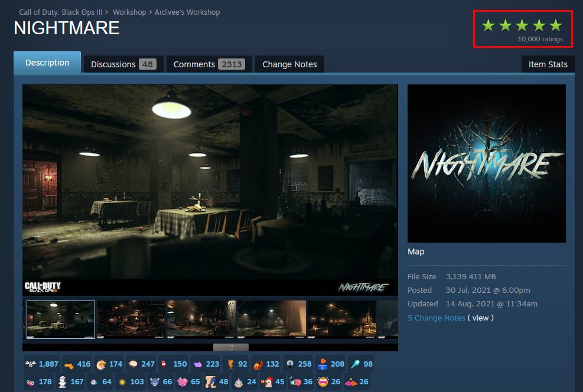Click the award badge with count 174
This screenshot has width=583, height=392.
[109, 364]
